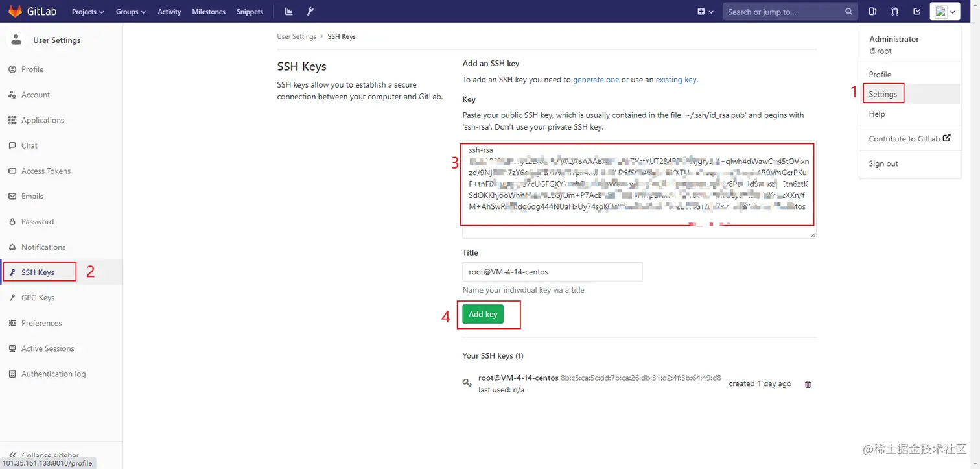Screen dimensions: 980x469
Task: Click the Notifications bell icon in sidebar
Action: (12, 247)
